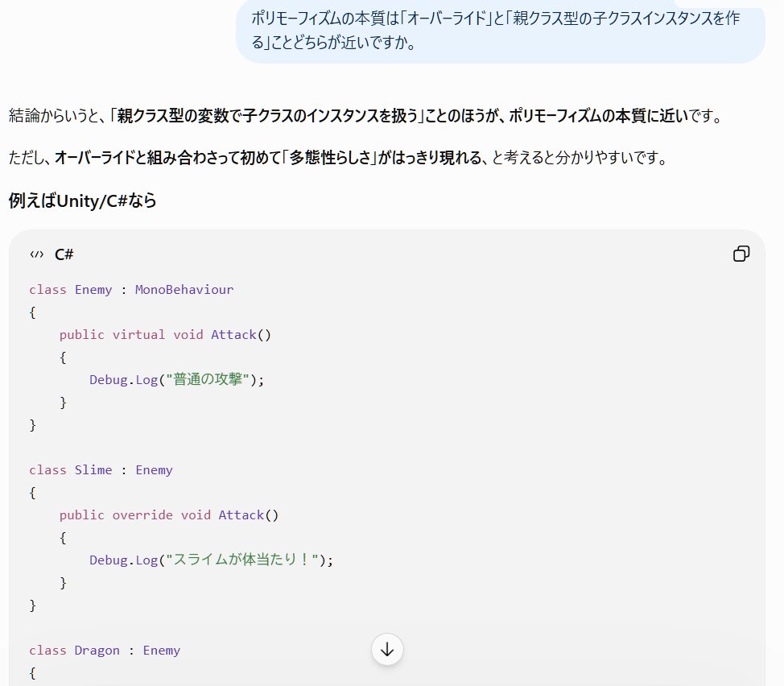784x686 pixels.
Task: Click the line public virtual void Attack()
Action: [x=165, y=334]
